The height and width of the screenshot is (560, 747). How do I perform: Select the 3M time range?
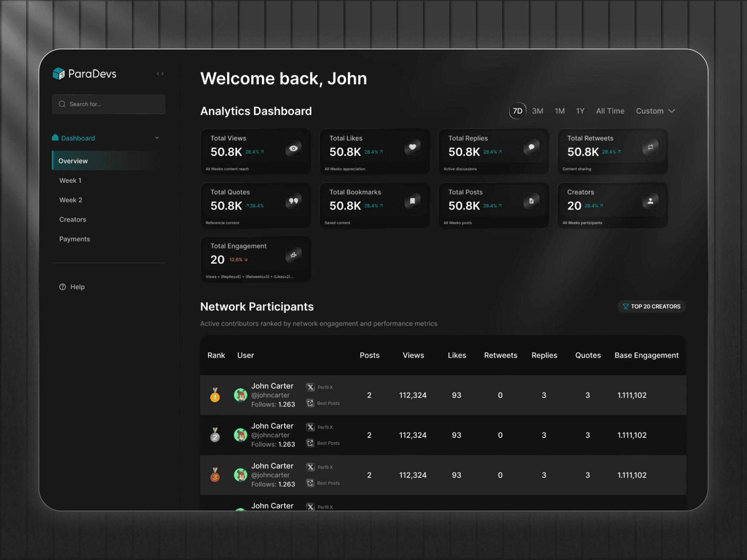[x=538, y=111]
